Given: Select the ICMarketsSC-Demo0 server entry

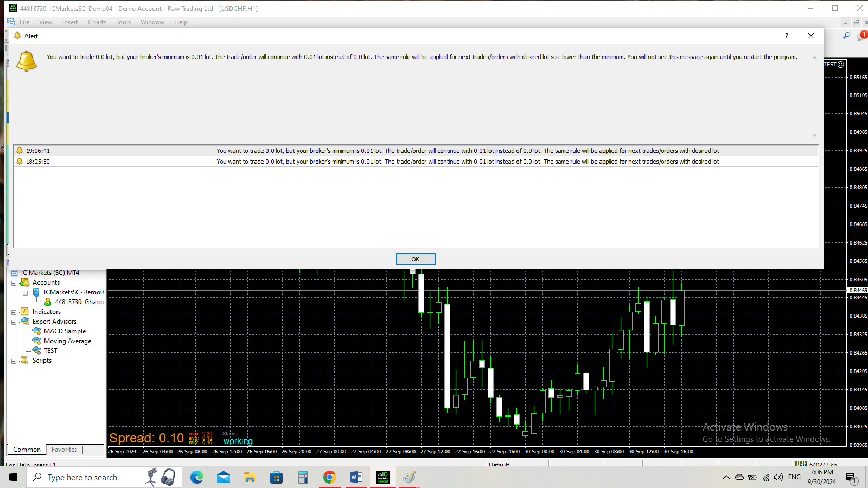Looking at the screenshot, I should (74, 292).
